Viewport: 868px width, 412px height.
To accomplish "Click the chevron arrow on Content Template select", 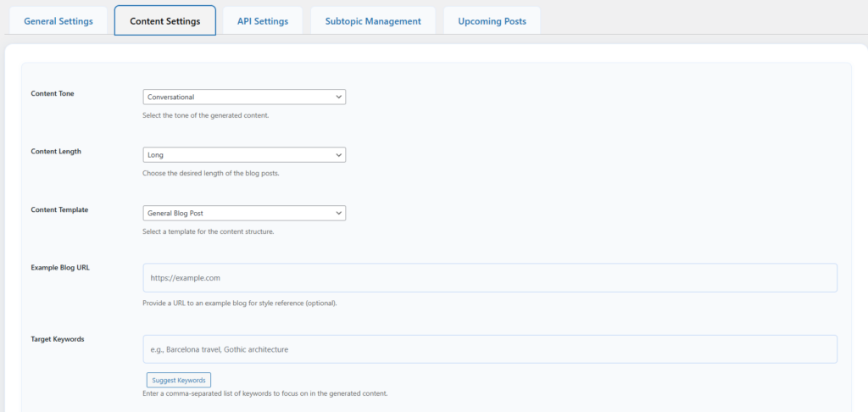I will pos(338,213).
